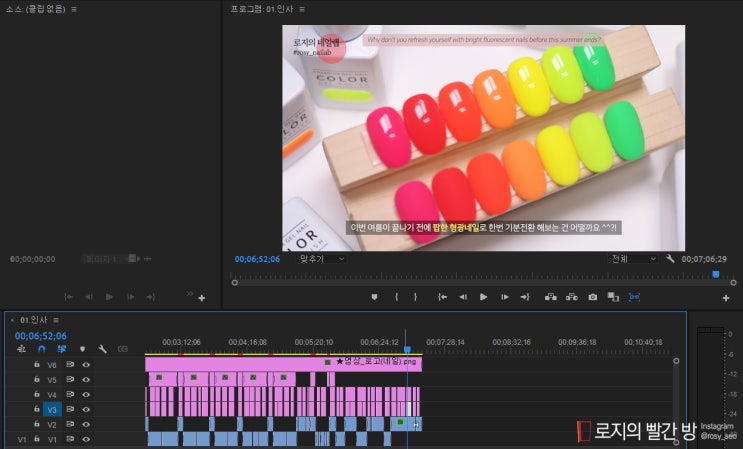Screen dimensions: 743x449
Task: Select the V3 track target button
Action: point(52,409)
